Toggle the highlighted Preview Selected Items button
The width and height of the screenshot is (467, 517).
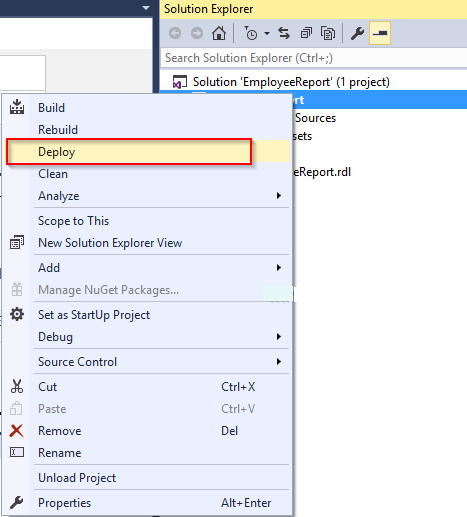[x=380, y=33]
